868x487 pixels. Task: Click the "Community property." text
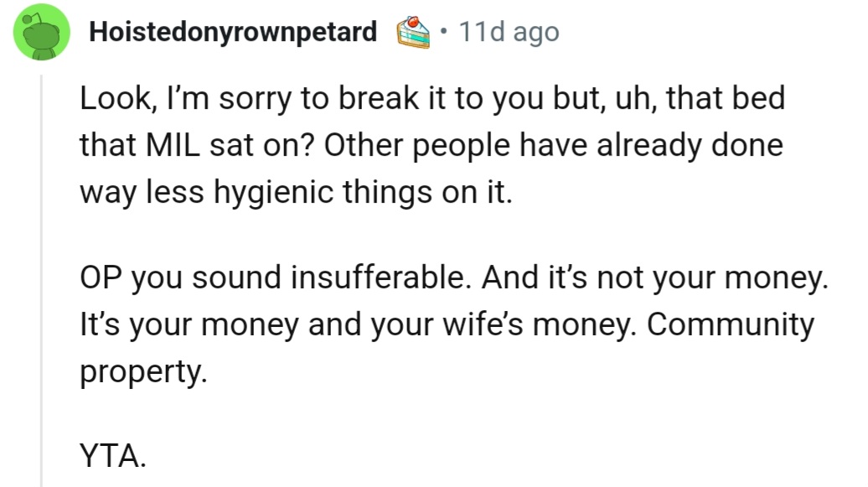(x=447, y=347)
